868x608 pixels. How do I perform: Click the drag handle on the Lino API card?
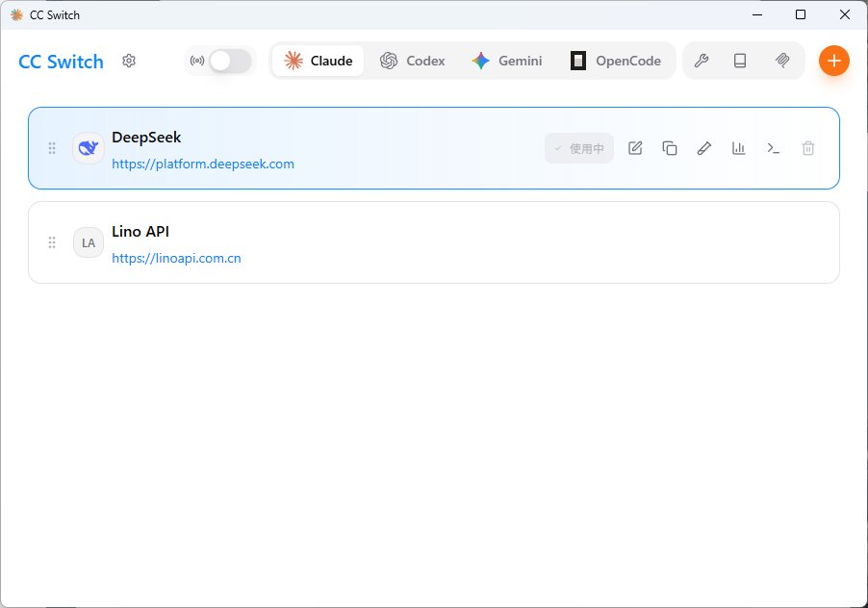[x=52, y=242]
